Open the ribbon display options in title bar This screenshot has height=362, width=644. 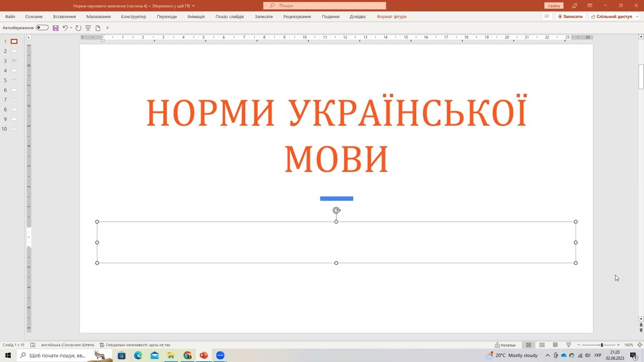(590, 6)
